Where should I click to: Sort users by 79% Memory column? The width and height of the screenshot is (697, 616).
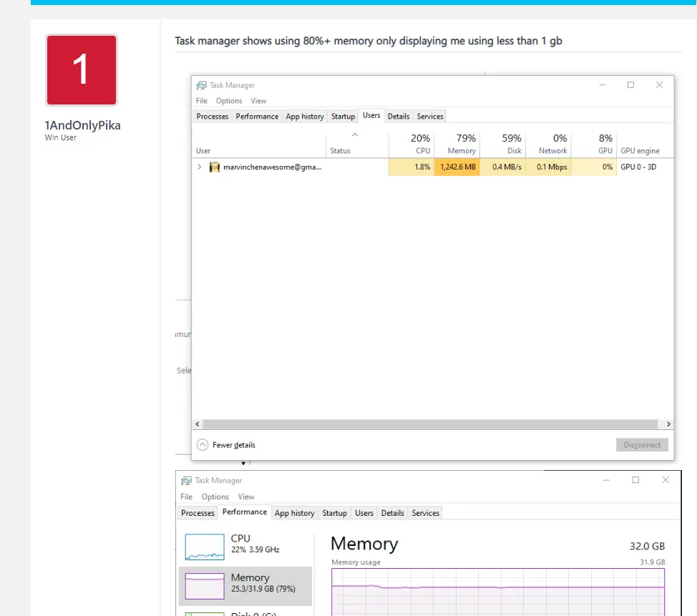pyautogui.click(x=457, y=145)
